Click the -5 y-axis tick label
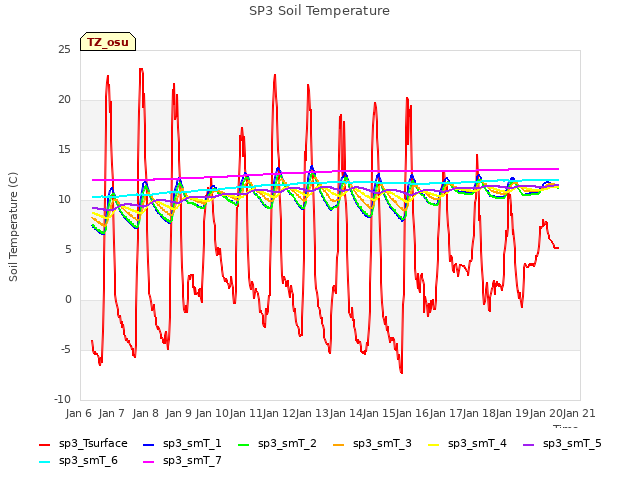 [66, 350]
